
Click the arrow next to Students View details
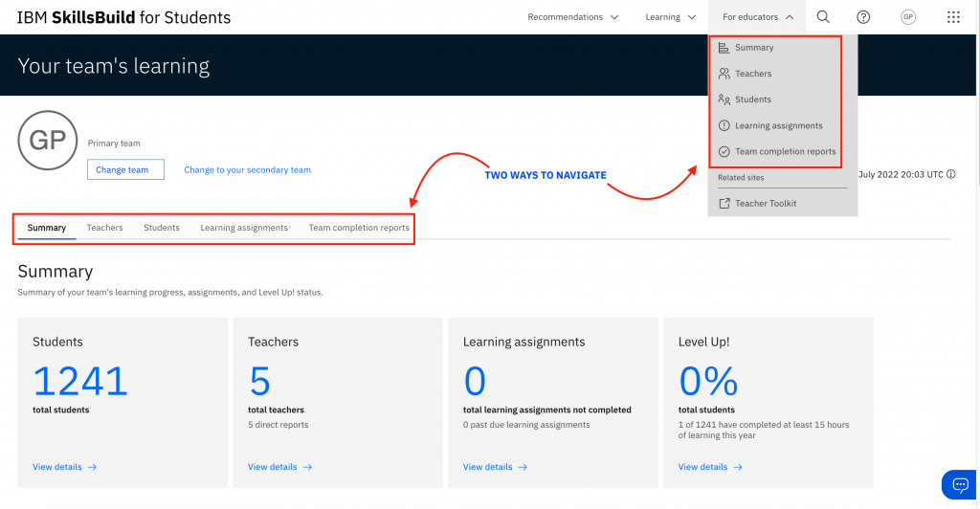pos(92,467)
